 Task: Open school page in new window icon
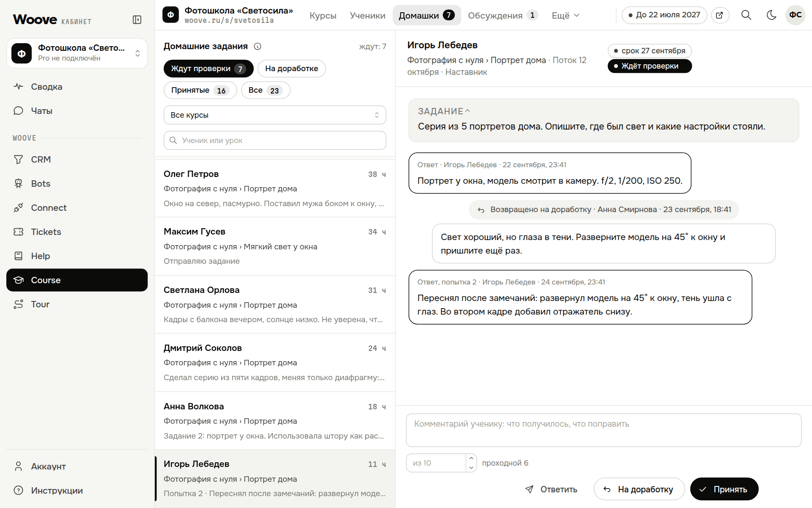coord(720,15)
